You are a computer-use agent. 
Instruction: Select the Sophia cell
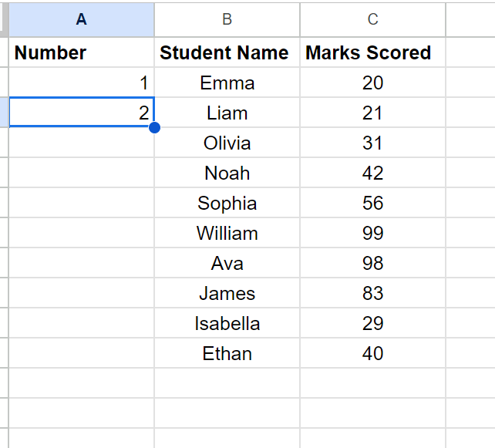click(227, 204)
